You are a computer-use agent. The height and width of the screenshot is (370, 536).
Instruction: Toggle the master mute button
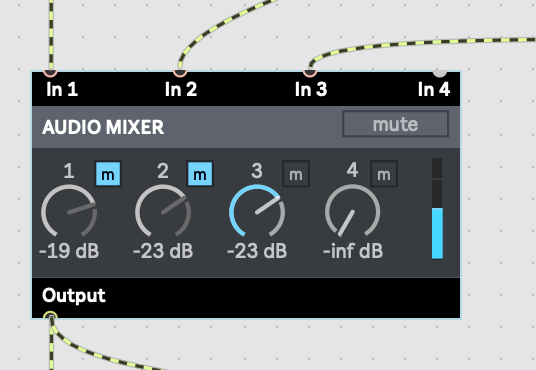[x=396, y=124]
